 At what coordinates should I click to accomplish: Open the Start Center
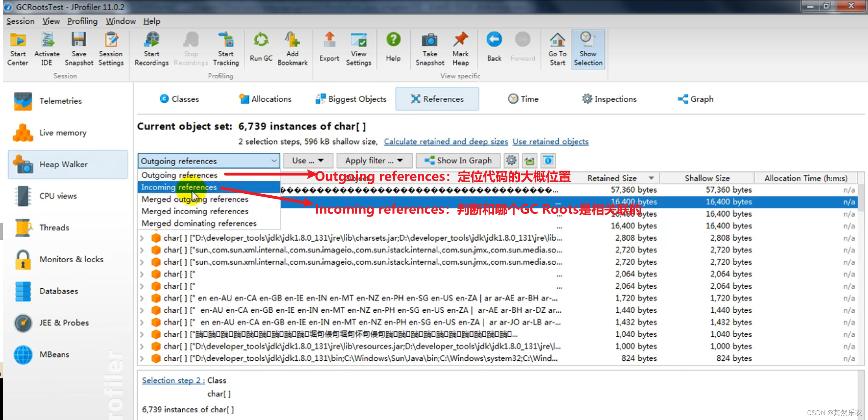click(17, 48)
